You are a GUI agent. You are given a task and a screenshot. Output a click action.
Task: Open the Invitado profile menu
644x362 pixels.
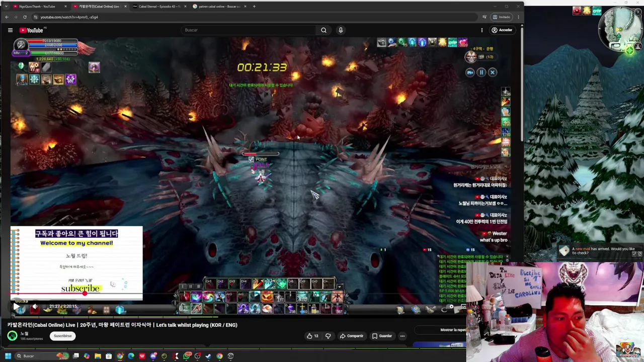501,17
